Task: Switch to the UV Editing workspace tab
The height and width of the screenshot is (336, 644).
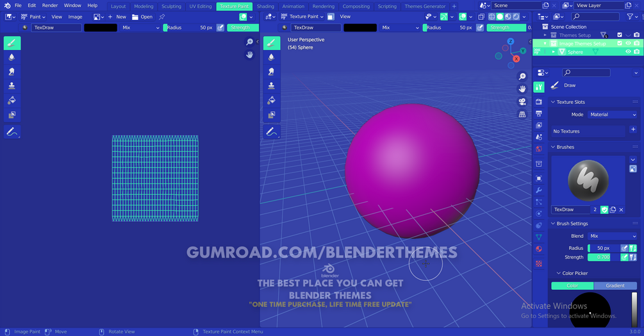Action: [x=201, y=6]
